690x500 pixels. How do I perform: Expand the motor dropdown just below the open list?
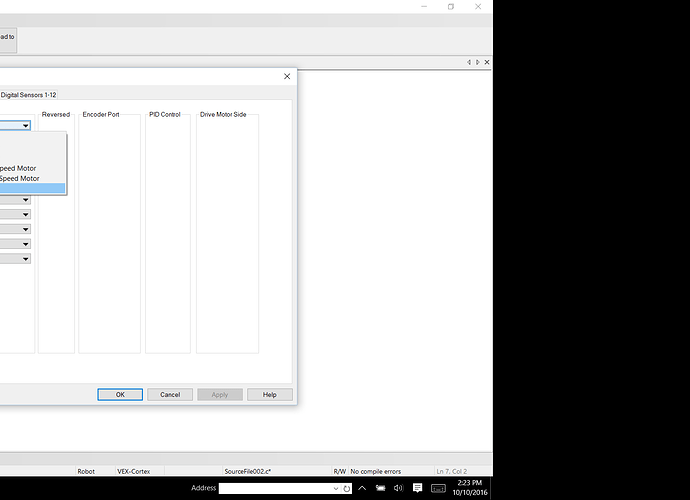click(x=26, y=200)
